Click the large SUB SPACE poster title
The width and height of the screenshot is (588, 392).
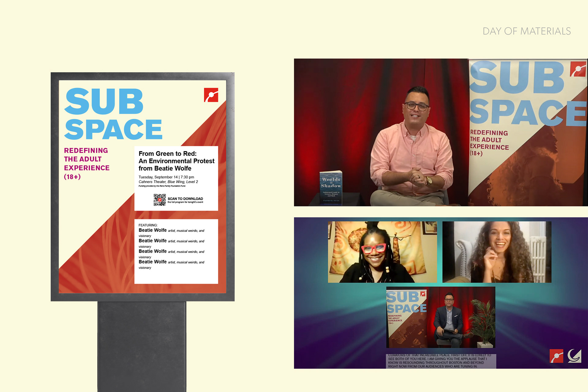coord(113,114)
